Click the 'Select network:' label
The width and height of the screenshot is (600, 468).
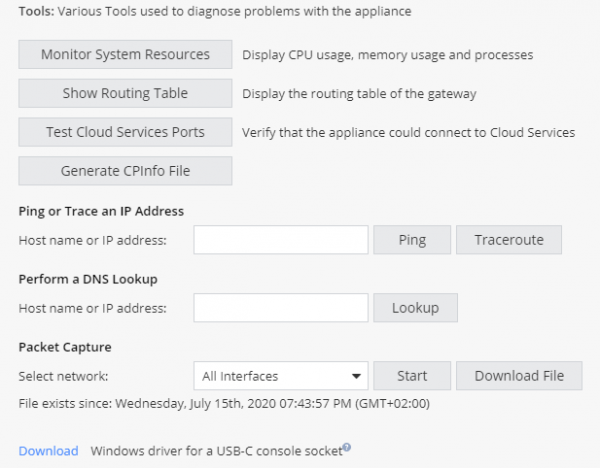pyautogui.click(x=63, y=376)
